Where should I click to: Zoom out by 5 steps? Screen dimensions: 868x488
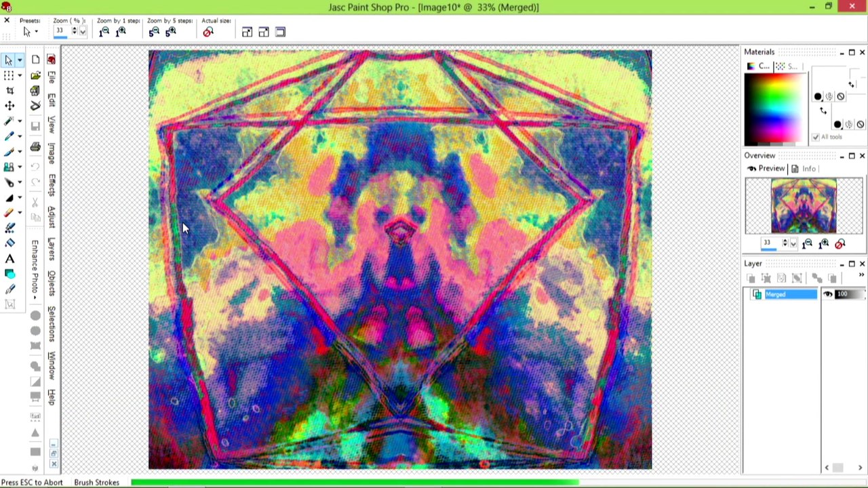[154, 32]
